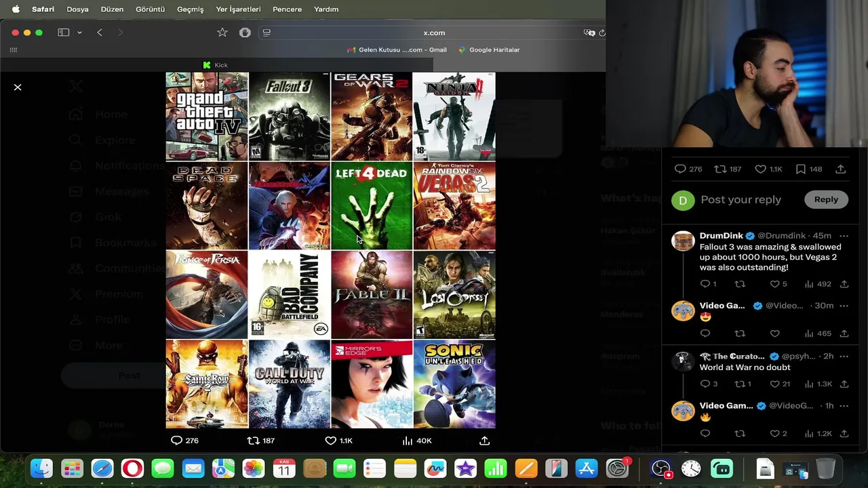Open the favorites grid icon
Viewport: 868px width, 488px height.
click(13, 49)
